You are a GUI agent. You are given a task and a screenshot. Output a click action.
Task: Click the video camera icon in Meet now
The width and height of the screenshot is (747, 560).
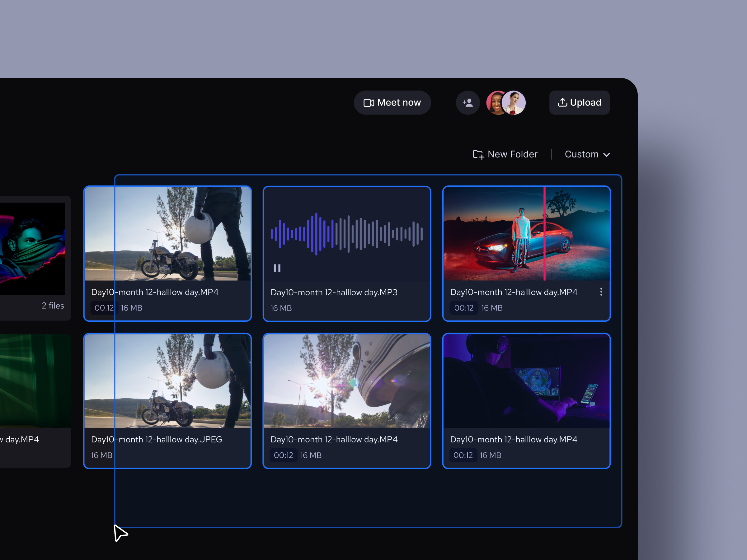click(x=369, y=103)
